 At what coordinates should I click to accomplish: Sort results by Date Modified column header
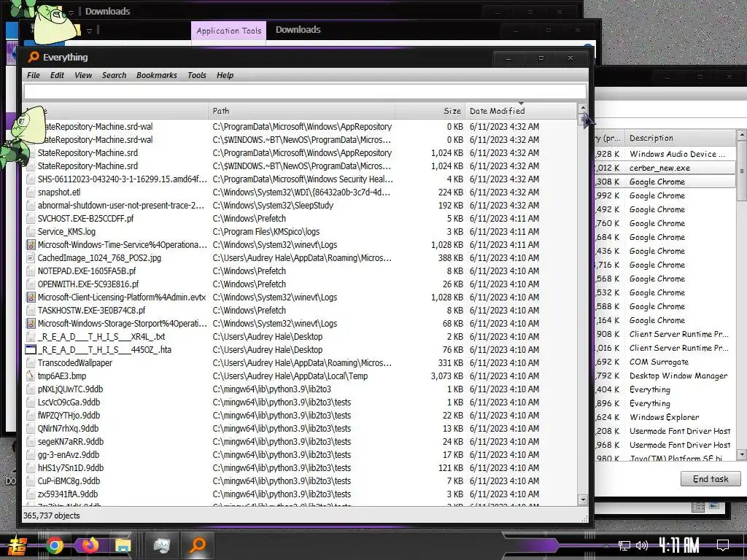pyautogui.click(x=521, y=111)
